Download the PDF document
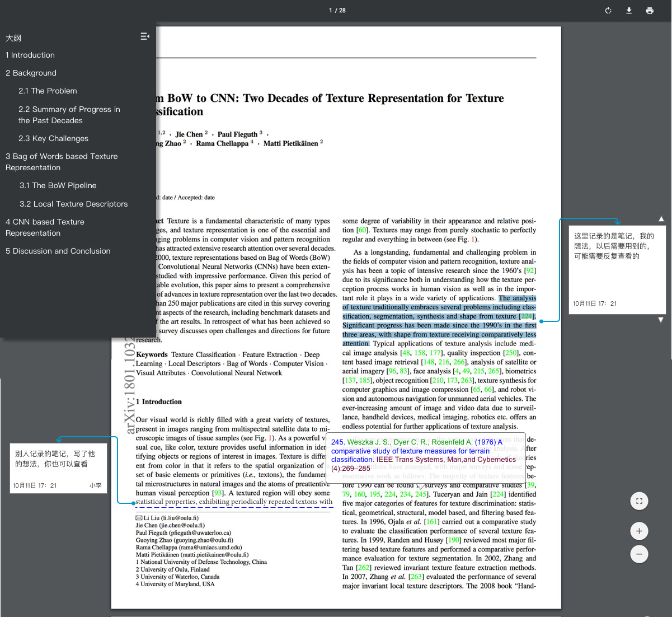The height and width of the screenshot is (617, 672). tap(629, 11)
